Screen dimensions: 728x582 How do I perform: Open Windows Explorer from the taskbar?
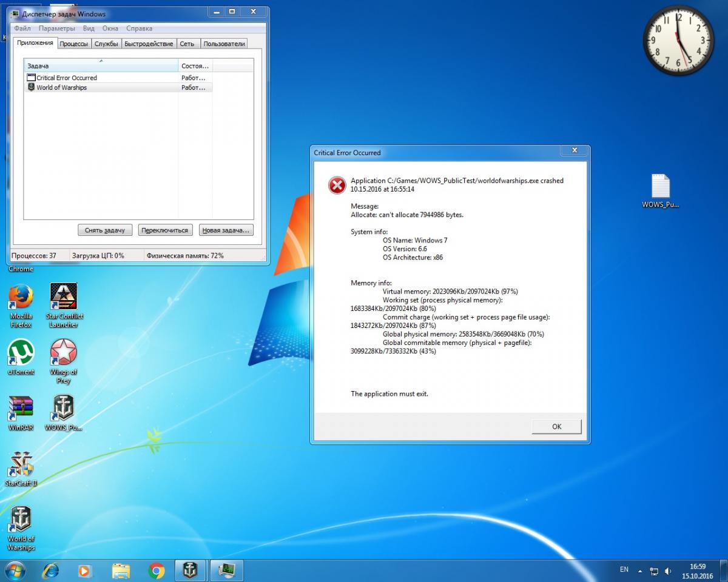point(121,570)
